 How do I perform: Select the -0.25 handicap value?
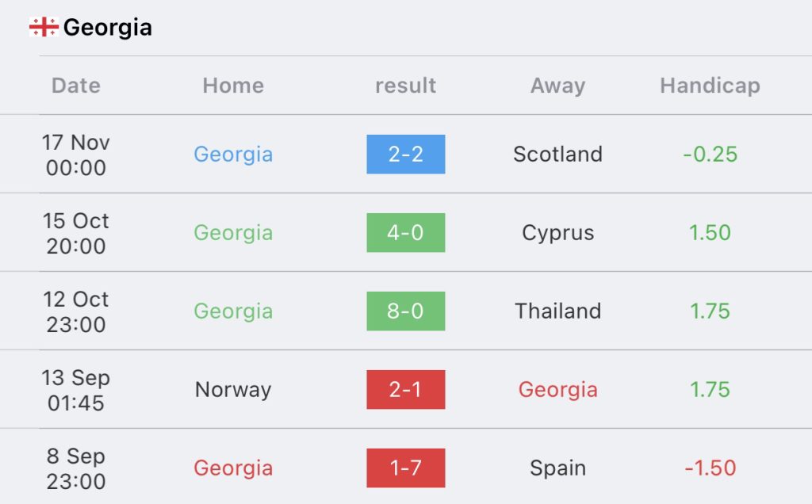tap(710, 155)
